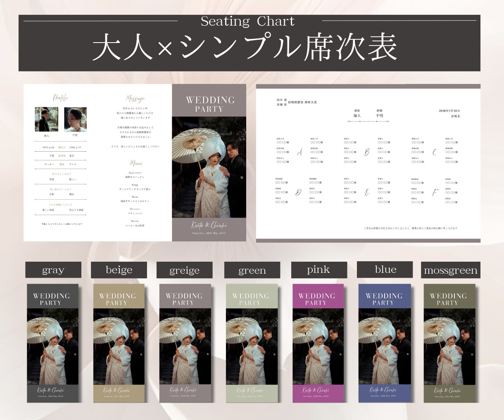Click the 2030年5月20日 date on the seating chart
The height and width of the screenshot is (420, 504).
tap(449, 111)
